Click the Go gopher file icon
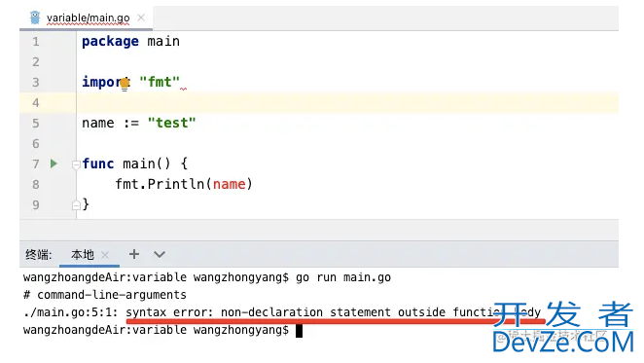644x363 pixels. pyautogui.click(x=35, y=18)
